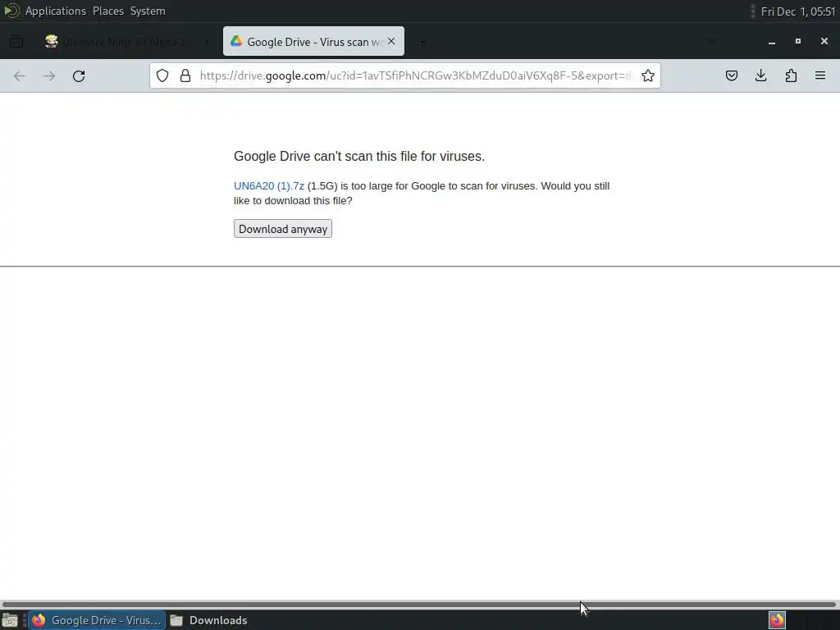
Task: Click the back arrow in Firefox toolbar
Action: [x=20, y=76]
